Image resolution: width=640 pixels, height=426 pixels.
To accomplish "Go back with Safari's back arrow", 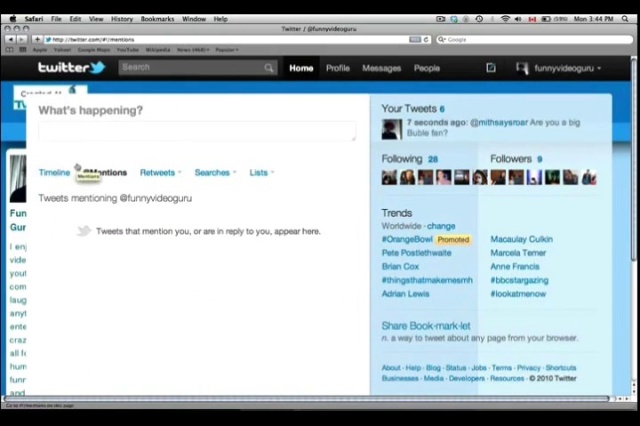I will [x=11, y=39].
